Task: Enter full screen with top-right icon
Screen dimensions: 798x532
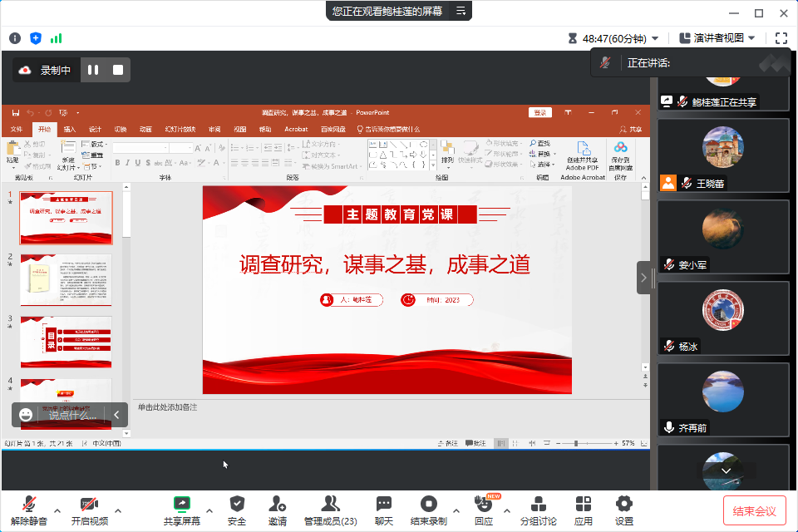Action: click(x=781, y=38)
